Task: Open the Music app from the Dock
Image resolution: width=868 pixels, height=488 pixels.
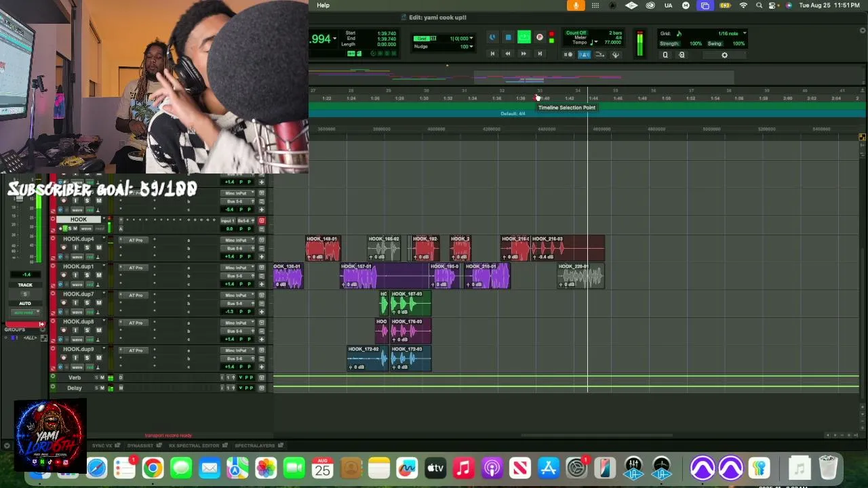Action: click(463, 468)
